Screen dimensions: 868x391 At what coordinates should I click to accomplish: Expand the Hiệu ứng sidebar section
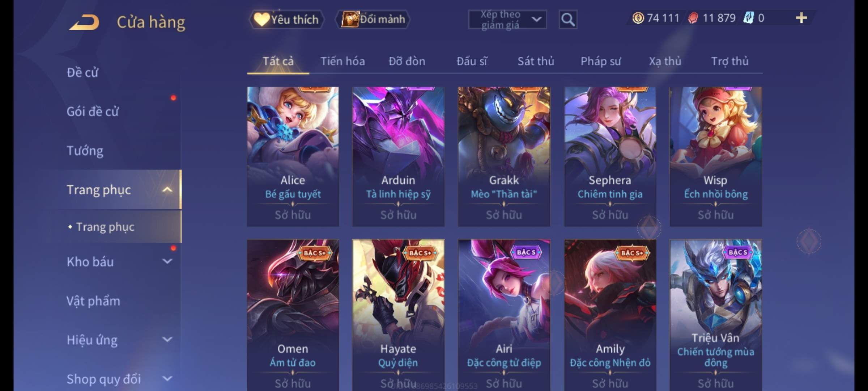click(x=167, y=340)
